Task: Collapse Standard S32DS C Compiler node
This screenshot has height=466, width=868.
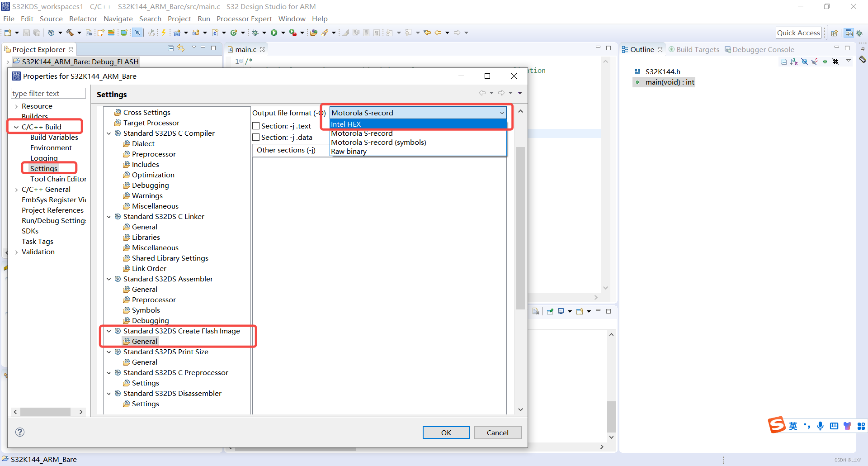Action: 109,133
